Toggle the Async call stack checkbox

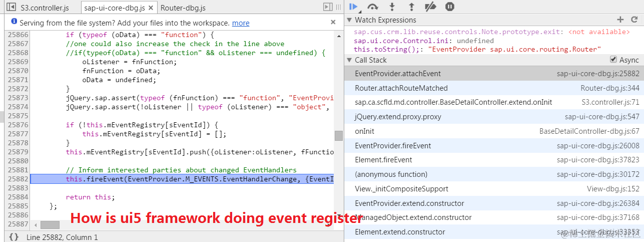(x=613, y=60)
